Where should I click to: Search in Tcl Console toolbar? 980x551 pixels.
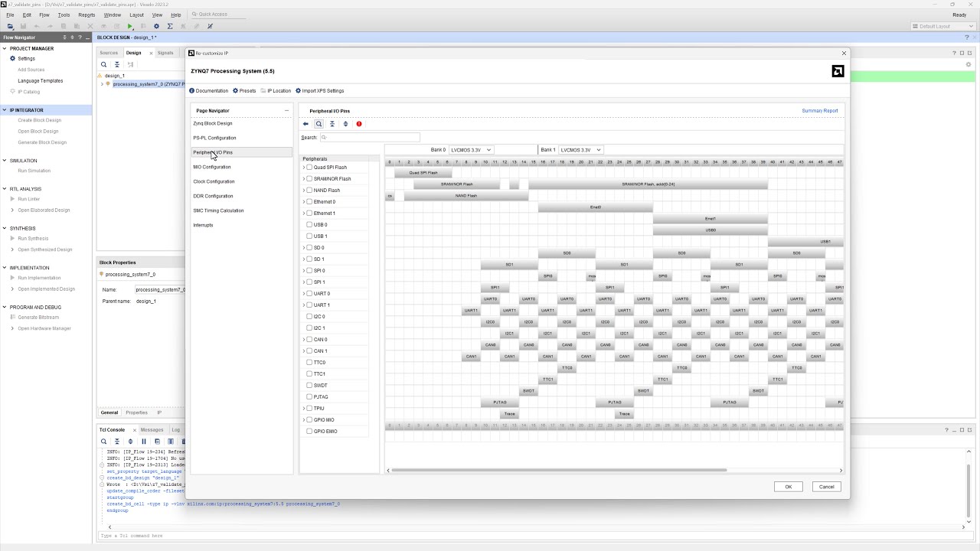pos(103,442)
